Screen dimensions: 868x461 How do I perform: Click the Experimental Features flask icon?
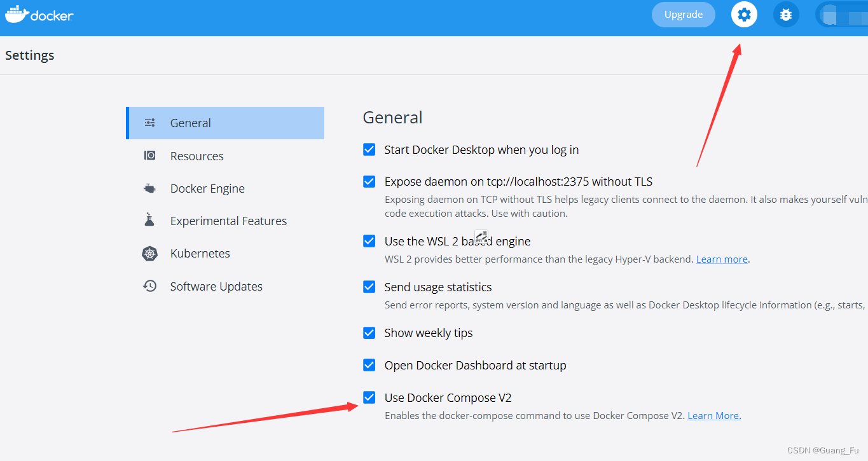(149, 220)
